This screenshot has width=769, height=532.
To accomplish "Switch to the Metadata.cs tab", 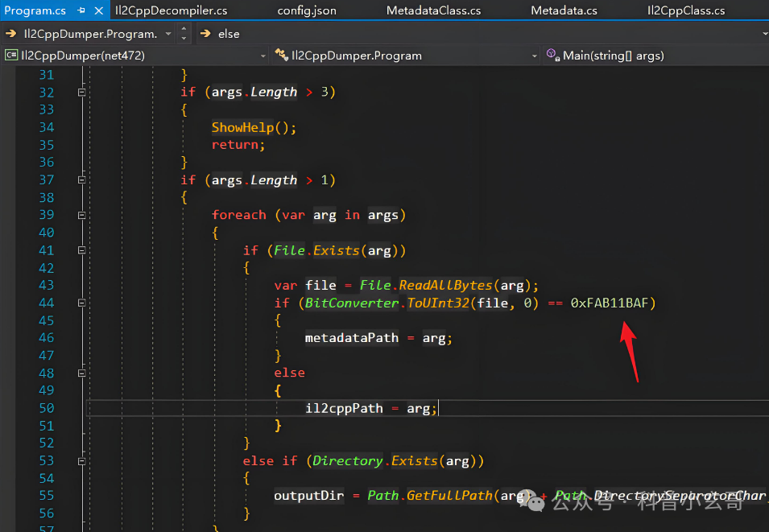I will point(564,10).
